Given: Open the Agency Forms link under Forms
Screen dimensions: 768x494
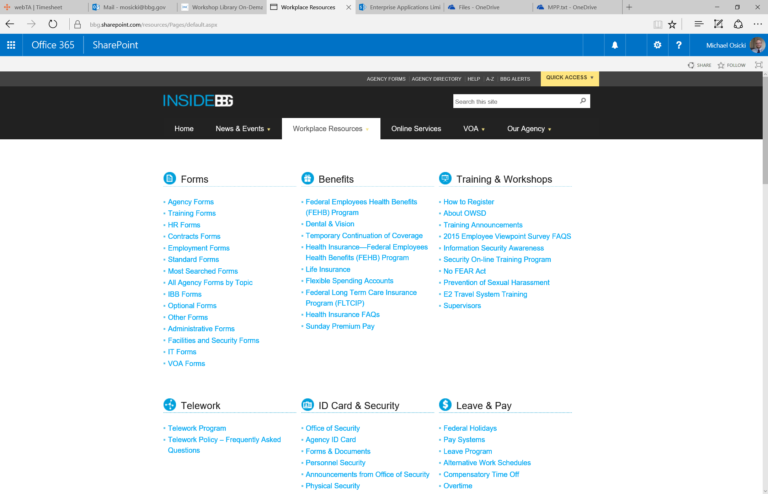Looking at the screenshot, I should 190,202.
